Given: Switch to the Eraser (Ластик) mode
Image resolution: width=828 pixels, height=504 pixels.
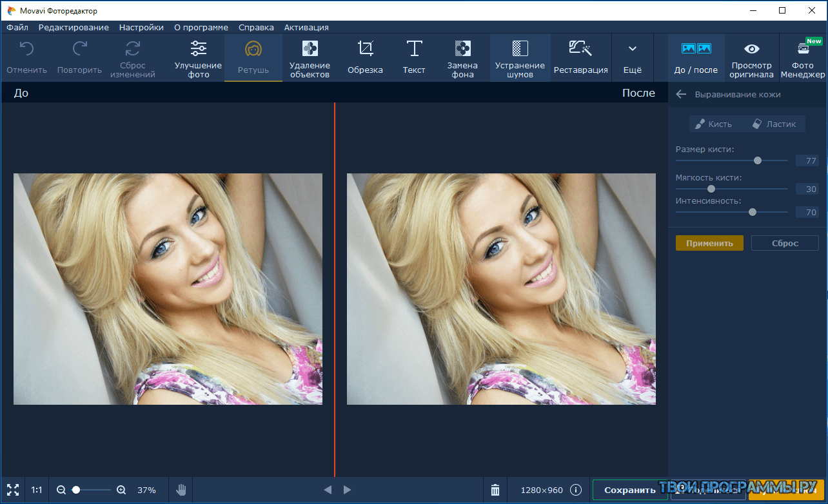Looking at the screenshot, I should (x=774, y=124).
